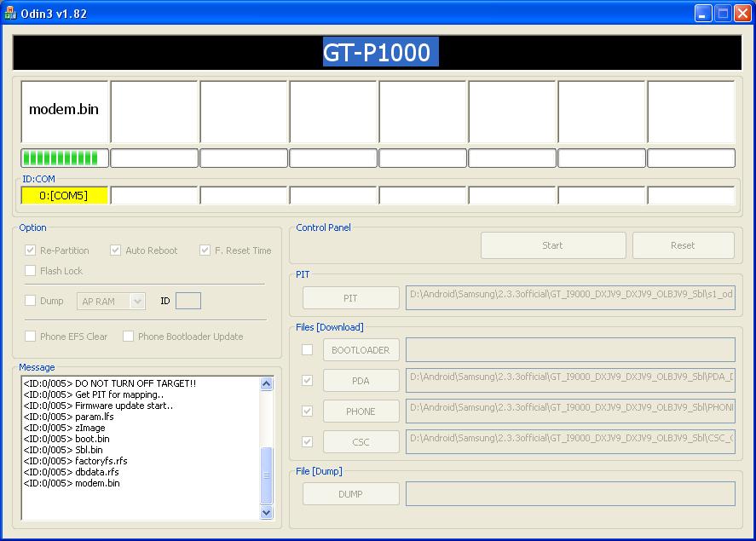Toggle the Auto Reboot checkbox
Screen dimensions: 756x541
[115, 250]
